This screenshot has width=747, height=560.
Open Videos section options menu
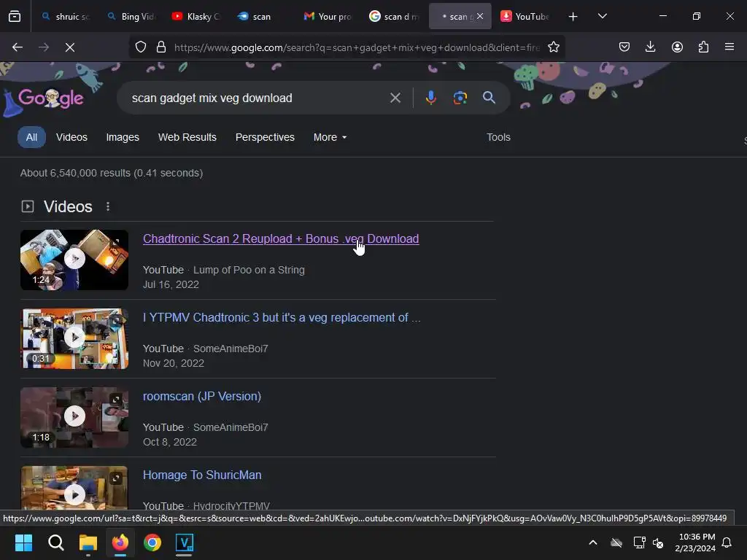tap(108, 206)
